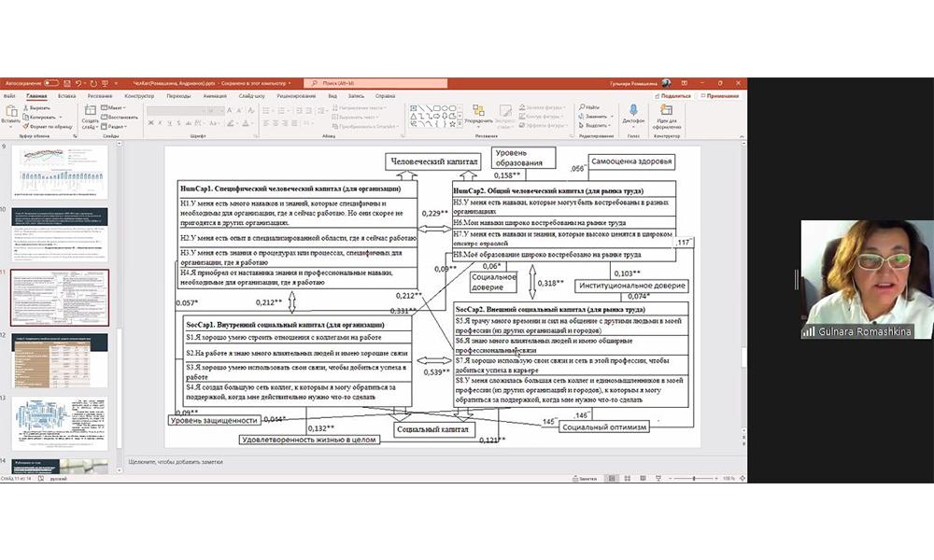Switch to slide sorter view icon
Image resolution: width=934 pixels, height=560 pixels.
[x=628, y=479]
